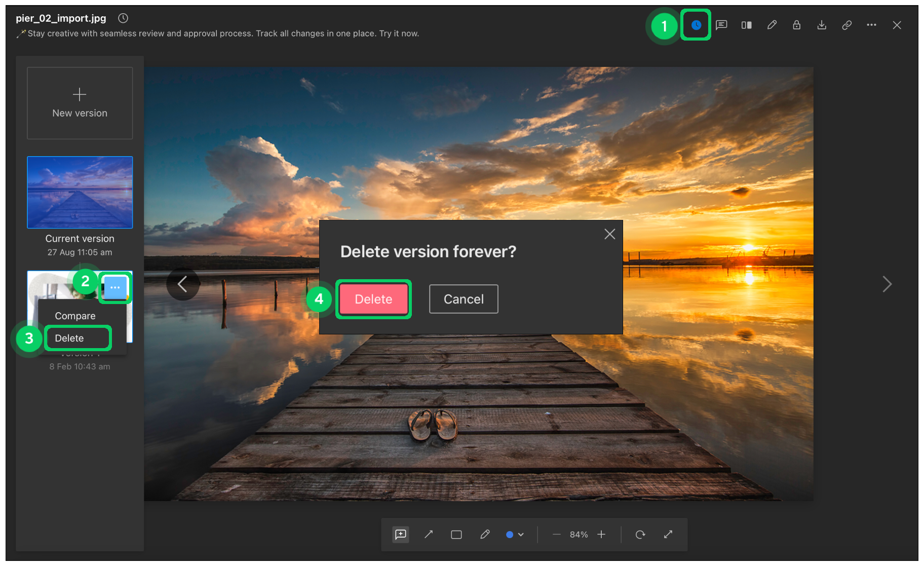924x567 pixels.
Task: Select the rectangle shape tool
Action: pyautogui.click(x=456, y=534)
